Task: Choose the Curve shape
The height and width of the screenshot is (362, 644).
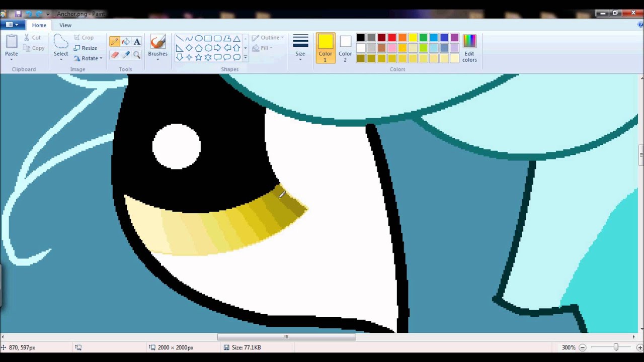Action: click(189, 38)
